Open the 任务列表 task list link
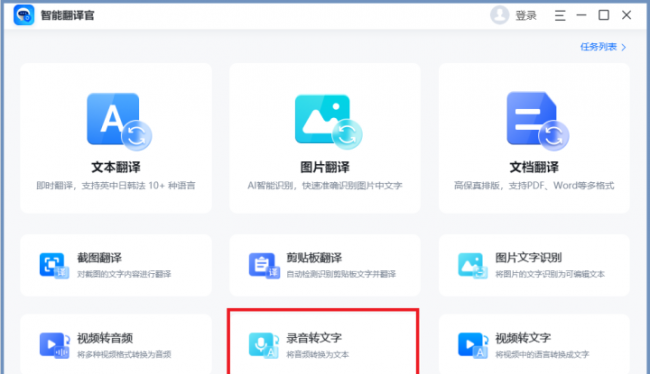650x374 pixels. tap(598, 47)
